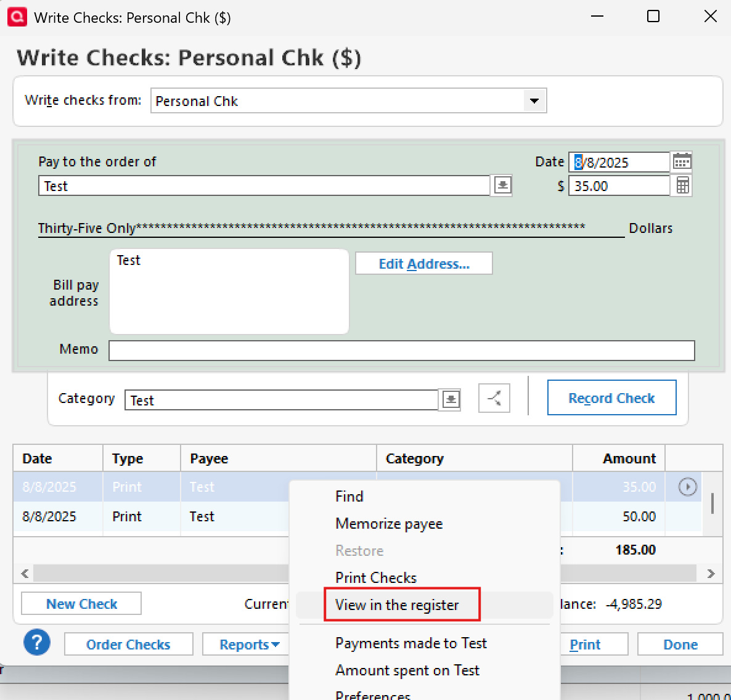Close the Write Checks window
The width and height of the screenshot is (731, 700).
[x=710, y=16]
